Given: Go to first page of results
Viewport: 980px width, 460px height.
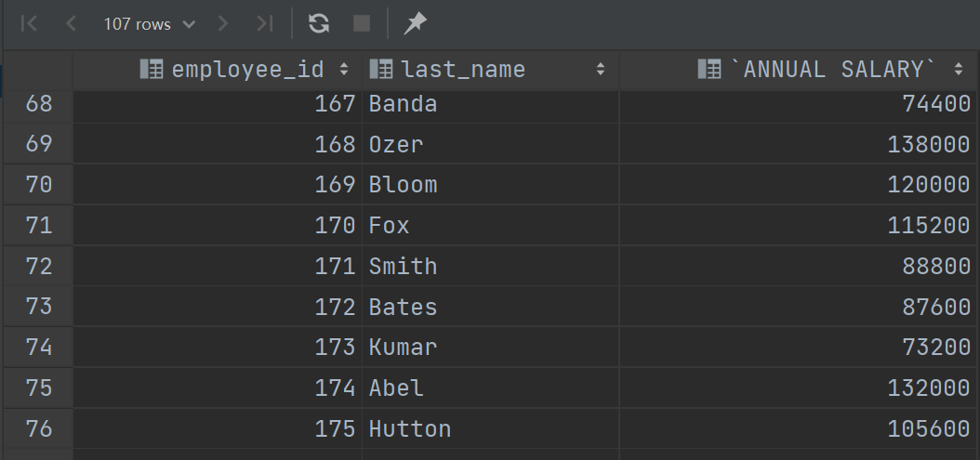Looking at the screenshot, I should coord(30,24).
